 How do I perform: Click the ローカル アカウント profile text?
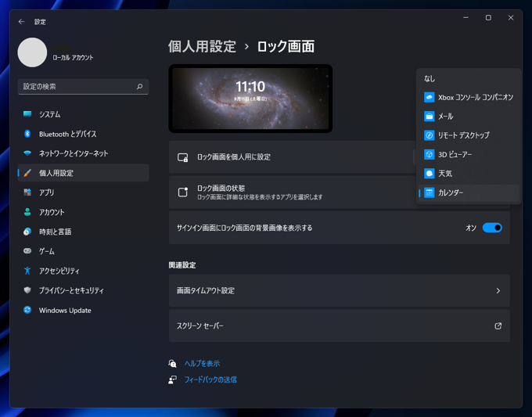pyautogui.click(x=73, y=58)
